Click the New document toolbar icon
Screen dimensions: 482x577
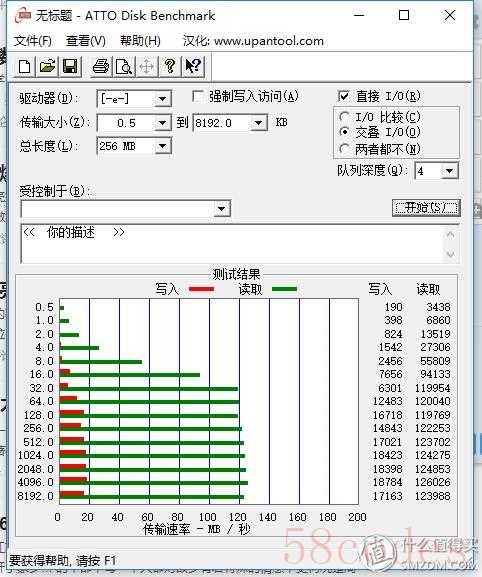pos(25,67)
